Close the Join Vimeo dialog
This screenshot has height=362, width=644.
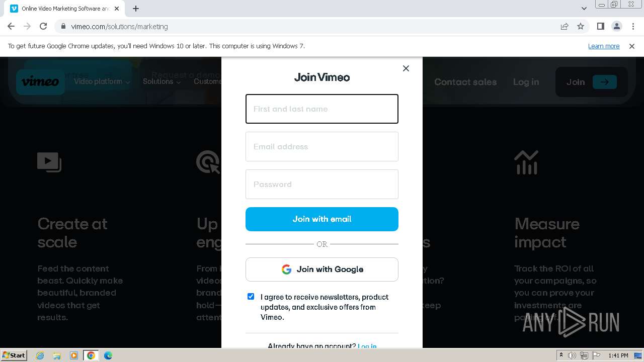[x=406, y=68]
